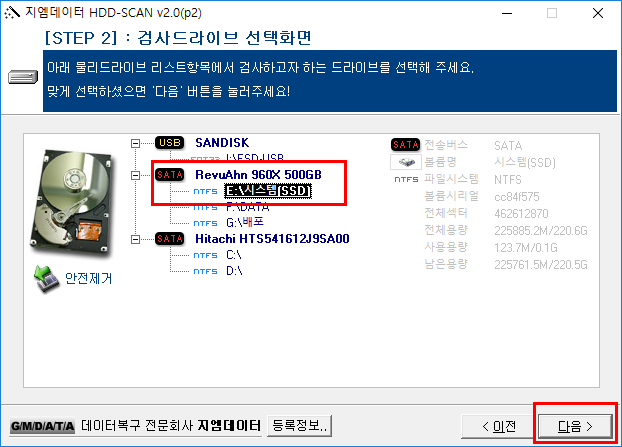Click the NTFS value next to 파일시스템
Screen dimensions: 622x447
pyautogui.click(x=508, y=180)
